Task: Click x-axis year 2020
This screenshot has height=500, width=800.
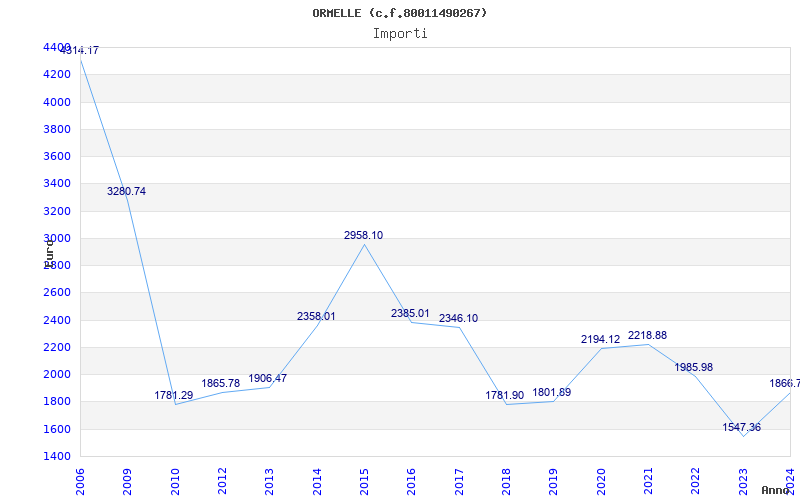Action: (601, 481)
